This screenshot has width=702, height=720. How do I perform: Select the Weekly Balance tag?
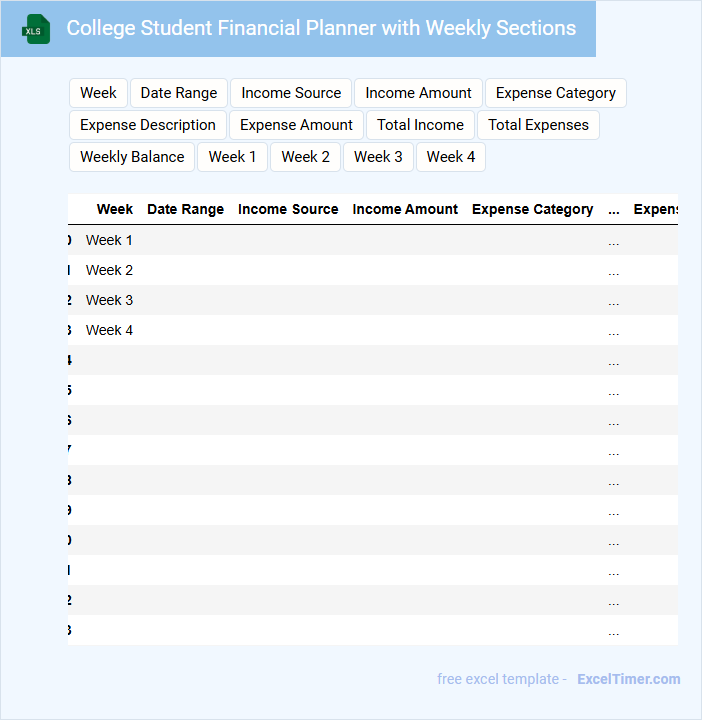tap(132, 157)
